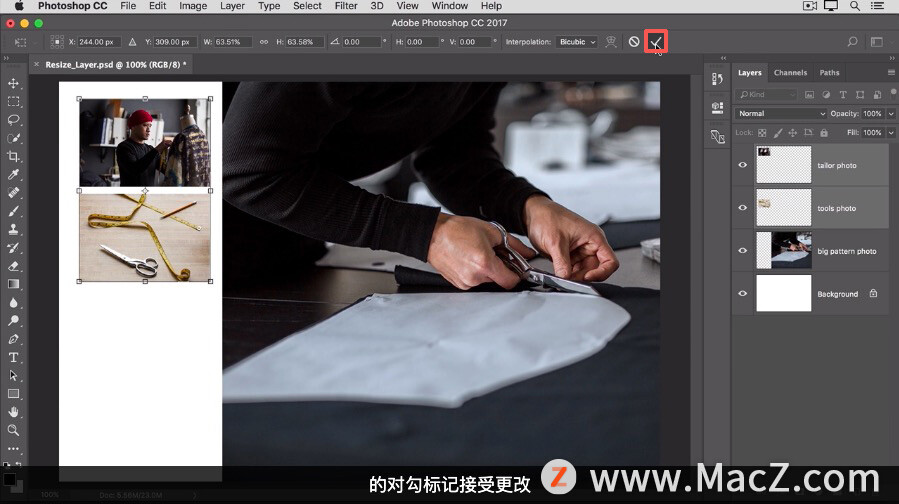Select the Dodge tool
This screenshot has height=504, width=899.
pyautogui.click(x=13, y=321)
